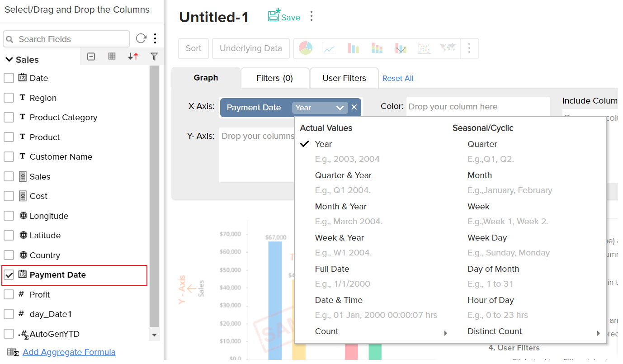Select the pie chart type icon
Screen dimensions: 623x364
click(306, 48)
